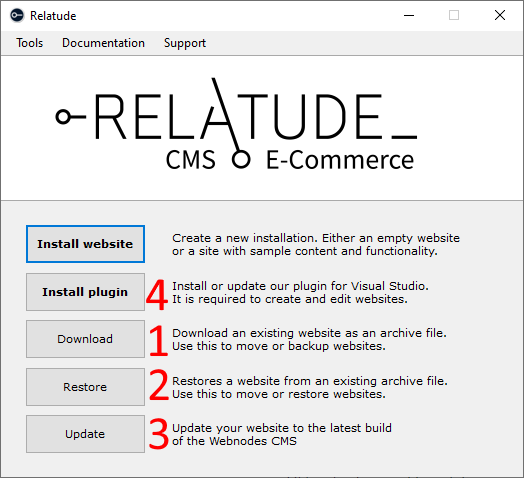
Task: Click the Relatude CMS E-Commerce logo
Action: (236, 124)
